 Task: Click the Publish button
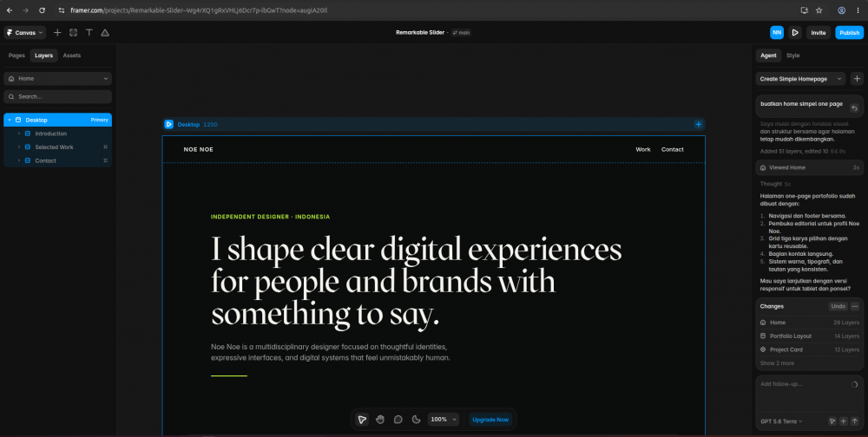(849, 33)
